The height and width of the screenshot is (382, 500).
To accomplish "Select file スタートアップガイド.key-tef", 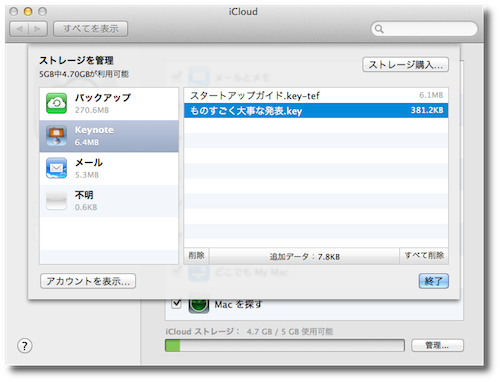I will 316,96.
